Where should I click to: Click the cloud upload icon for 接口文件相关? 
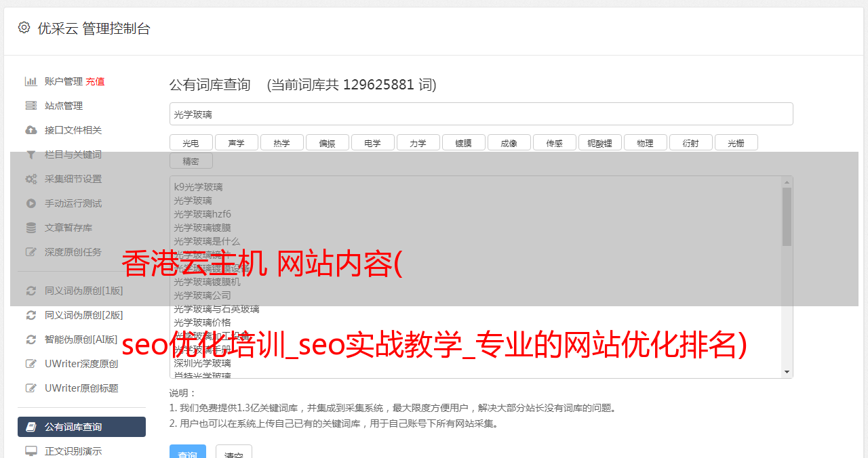pyautogui.click(x=31, y=130)
